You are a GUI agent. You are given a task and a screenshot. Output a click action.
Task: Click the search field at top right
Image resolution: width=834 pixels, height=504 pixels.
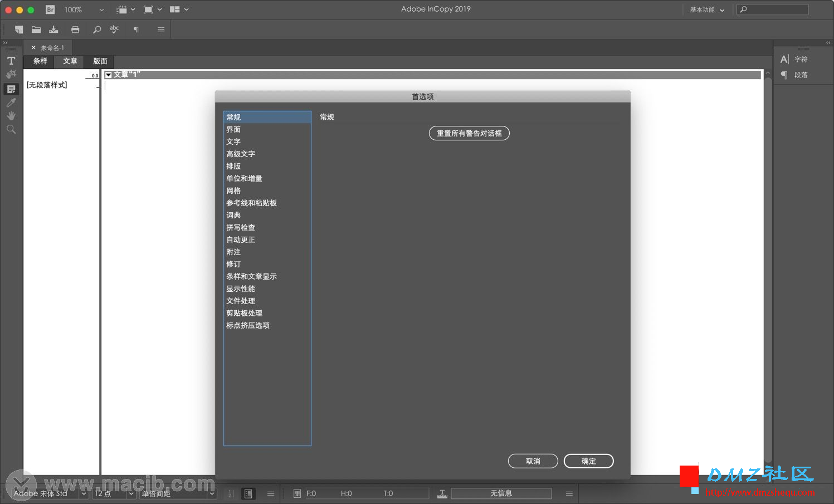pos(773,9)
